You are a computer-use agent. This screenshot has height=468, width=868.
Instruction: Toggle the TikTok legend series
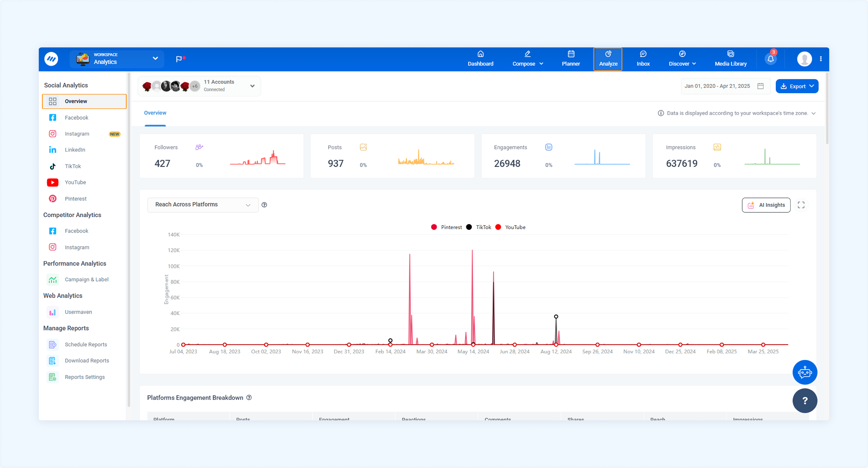pos(479,227)
